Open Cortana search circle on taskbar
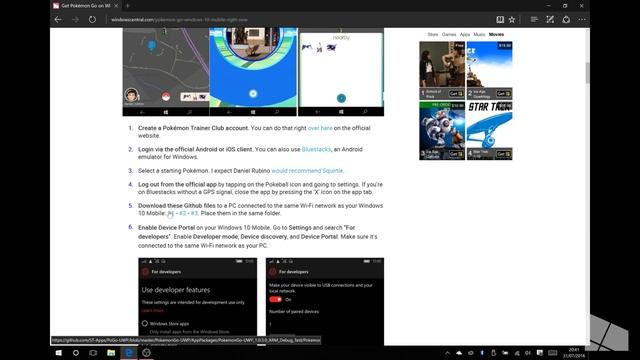Viewport: 640px width, 360px height. tap(76, 353)
